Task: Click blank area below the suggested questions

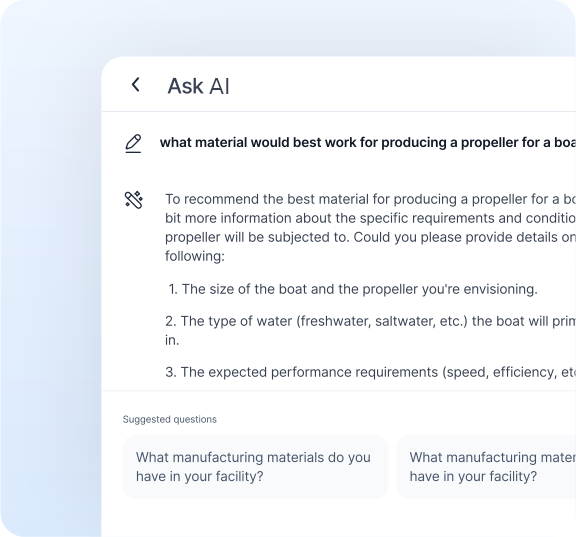Action: point(338,519)
